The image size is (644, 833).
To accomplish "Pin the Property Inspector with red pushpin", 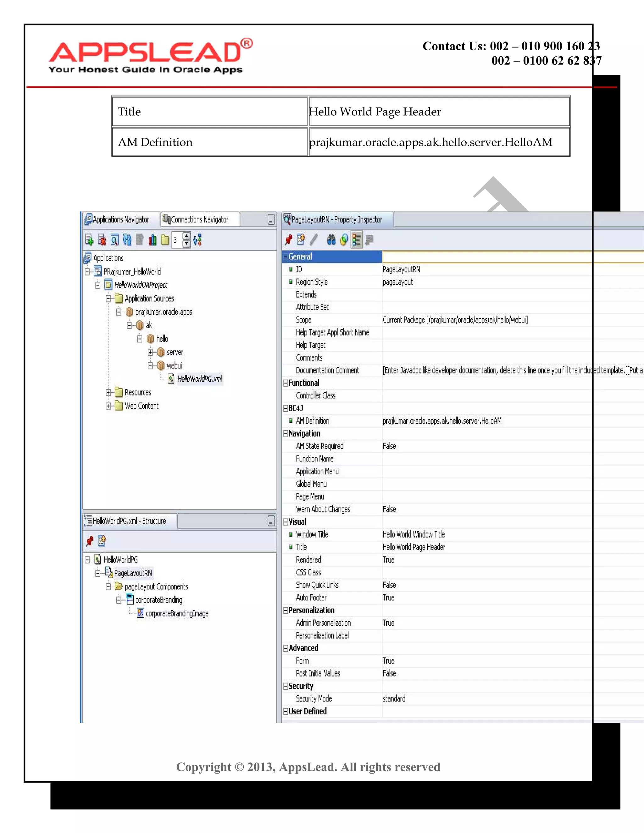I will [x=289, y=240].
